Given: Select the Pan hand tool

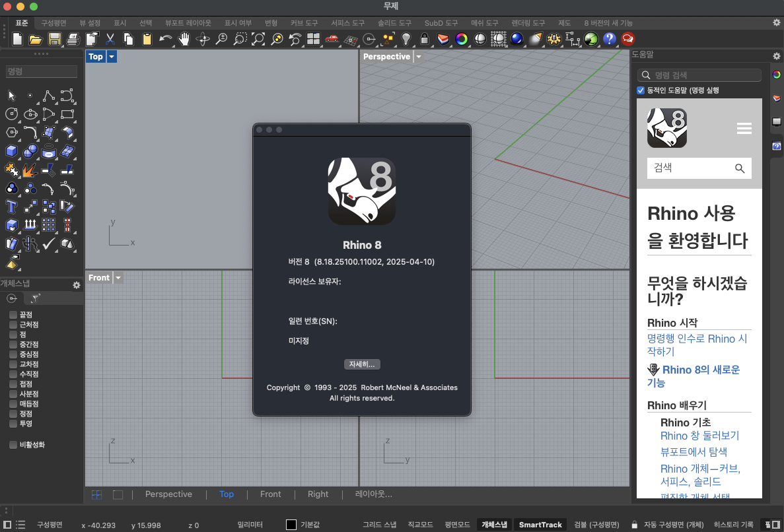Looking at the screenshot, I should (184, 39).
